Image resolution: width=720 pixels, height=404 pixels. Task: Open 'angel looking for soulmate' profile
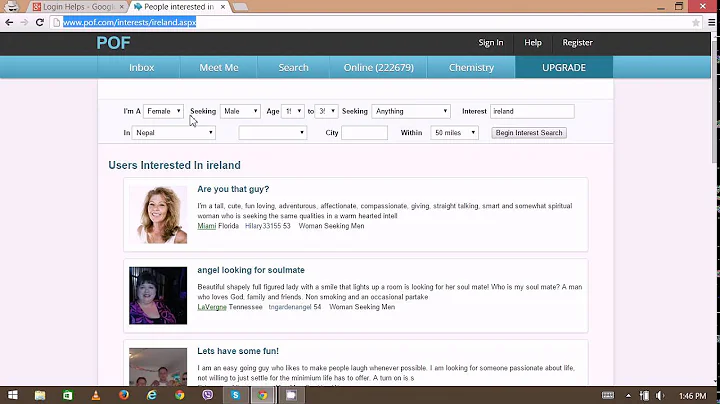pos(251,270)
